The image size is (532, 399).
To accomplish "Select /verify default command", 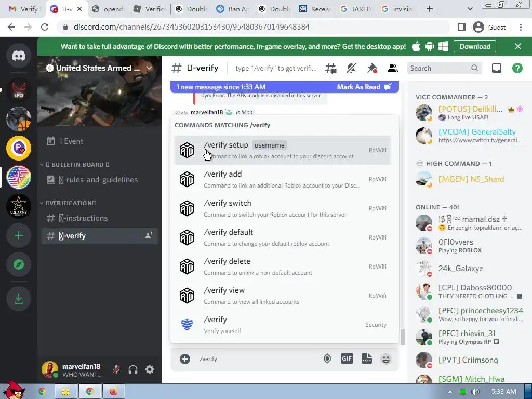I will click(283, 237).
